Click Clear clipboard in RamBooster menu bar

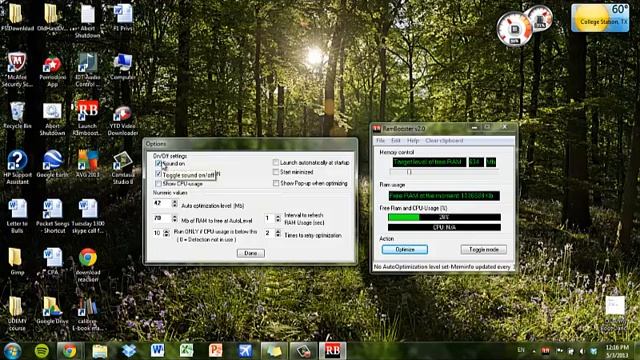[444, 140]
